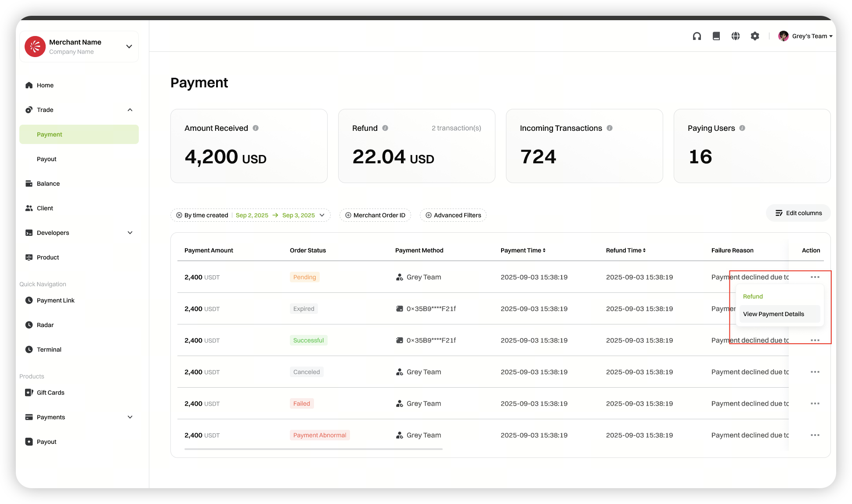Open three-dot action menu for Failed row
The height and width of the screenshot is (504, 852).
click(x=815, y=403)
